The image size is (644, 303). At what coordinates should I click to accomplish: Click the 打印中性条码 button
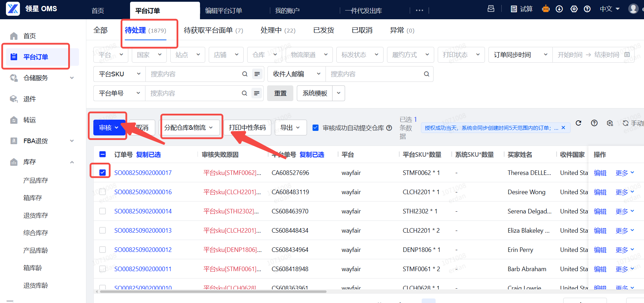[247, 128]
